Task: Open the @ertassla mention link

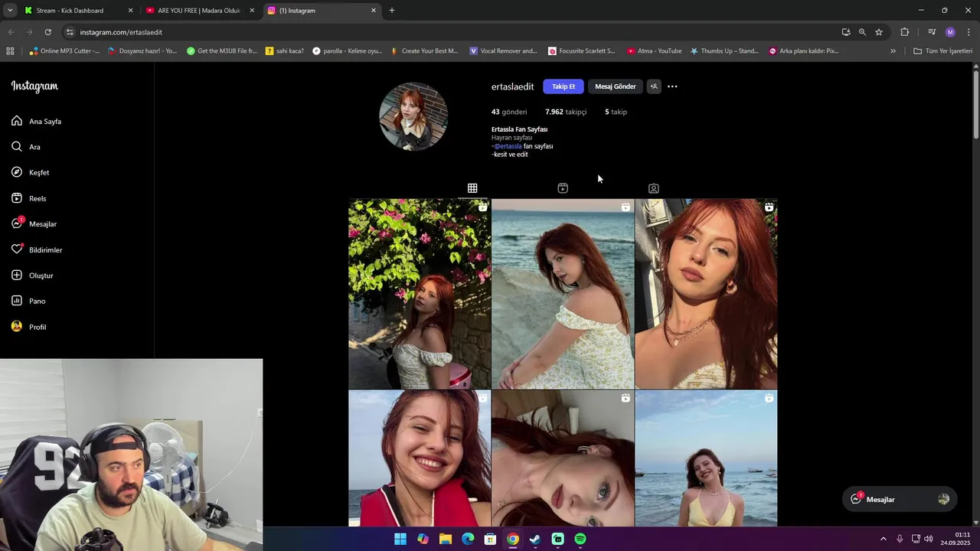Action: (x=508, y=146)
